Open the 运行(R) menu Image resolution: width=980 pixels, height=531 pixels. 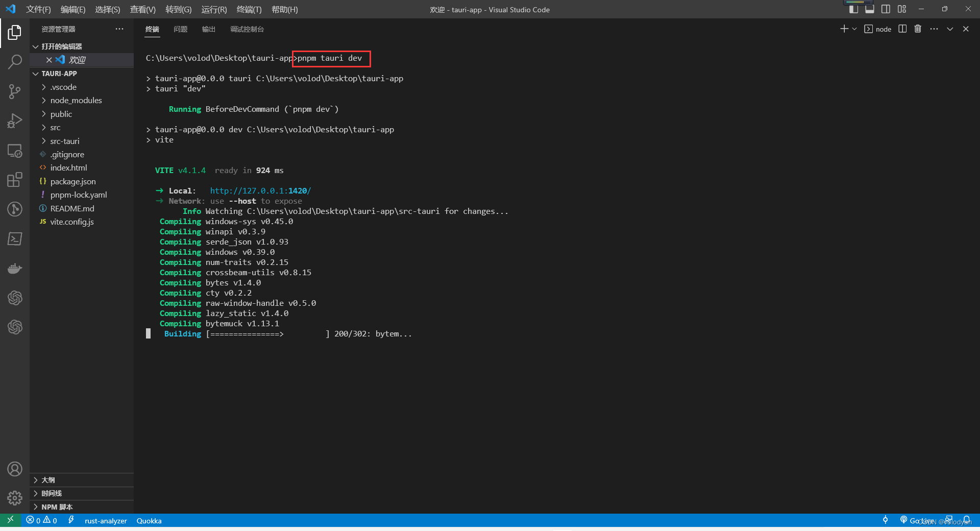point(214,10)
